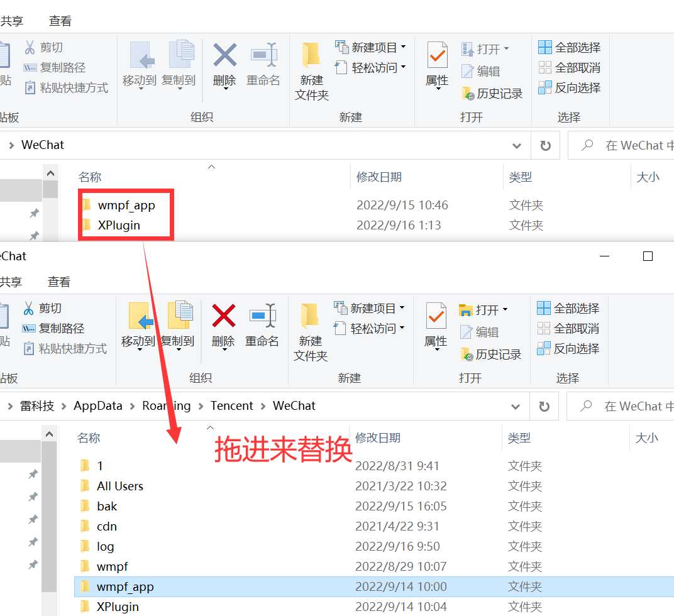Refresh the lower WeChat window address bar
Viewport: 674px width, 616px height.
point(544,406)
